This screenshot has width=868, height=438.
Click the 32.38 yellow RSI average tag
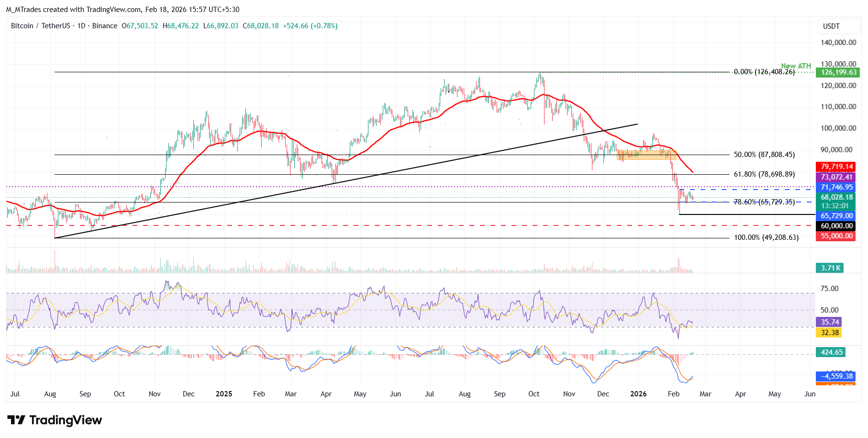[x=829, y=333]
